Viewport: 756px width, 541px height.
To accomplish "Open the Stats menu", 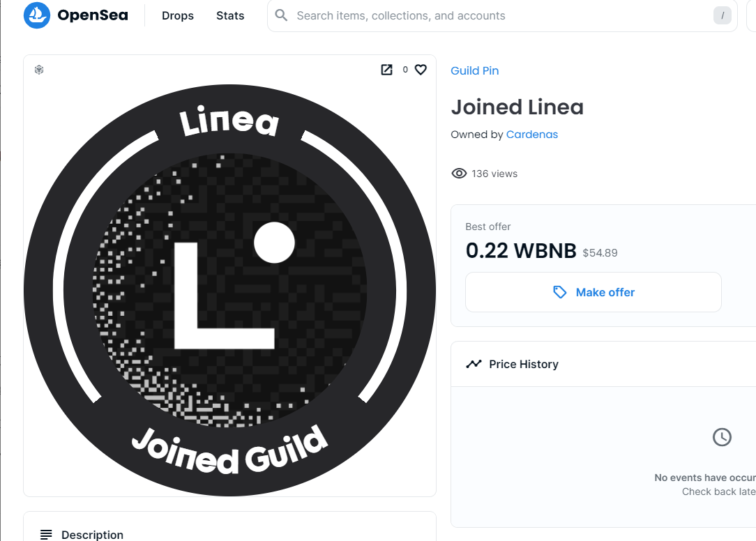I will [230, 15].
